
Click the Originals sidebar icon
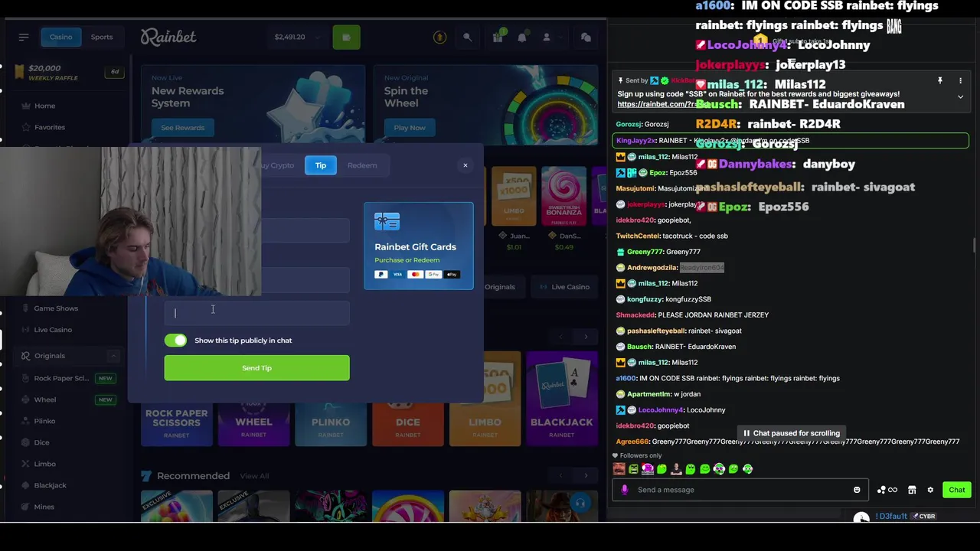(x=25, y=356)
